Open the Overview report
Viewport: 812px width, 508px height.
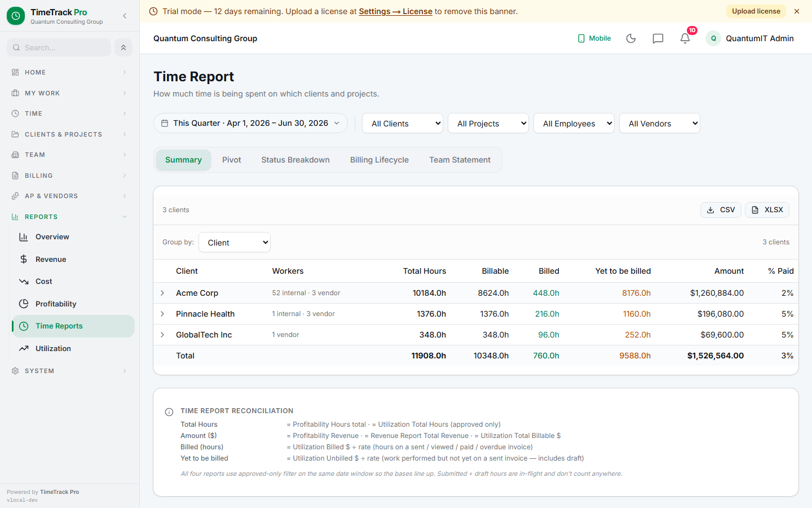[73, 237]
